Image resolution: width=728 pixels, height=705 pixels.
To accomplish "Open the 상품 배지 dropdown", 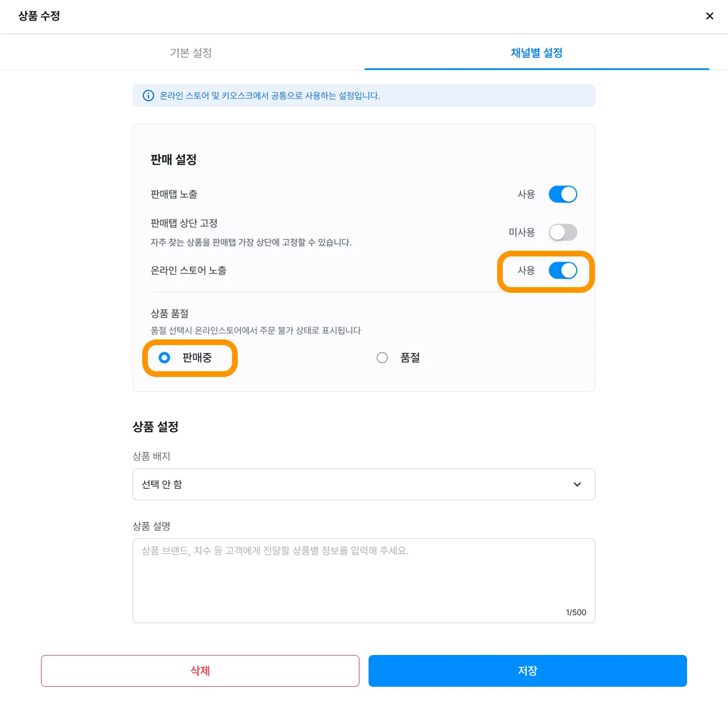I will point(364,484).
